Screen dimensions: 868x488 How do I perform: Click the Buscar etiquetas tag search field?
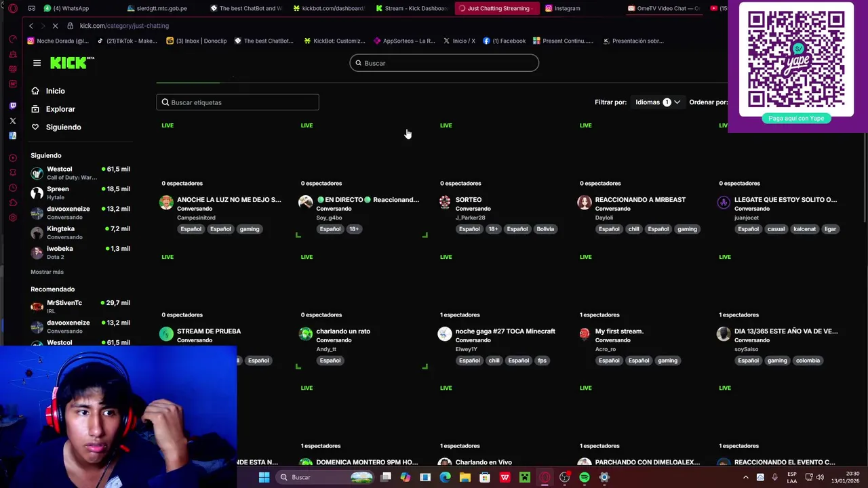[237, 102]
